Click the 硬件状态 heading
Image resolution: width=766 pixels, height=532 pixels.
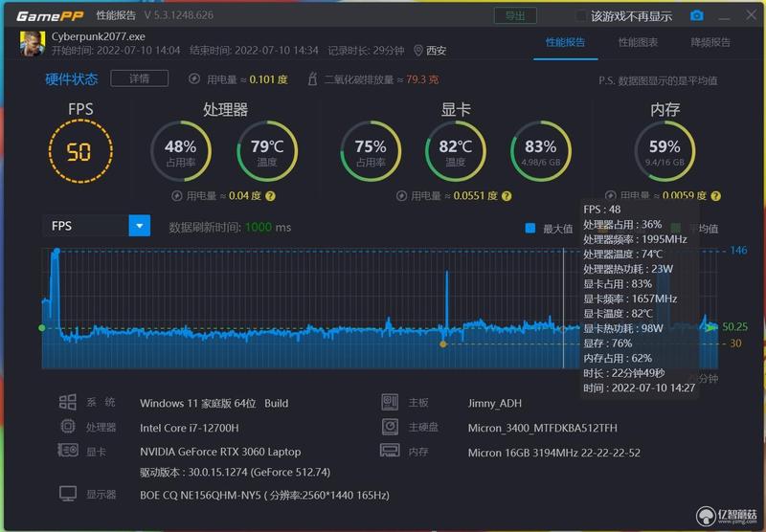71,79
